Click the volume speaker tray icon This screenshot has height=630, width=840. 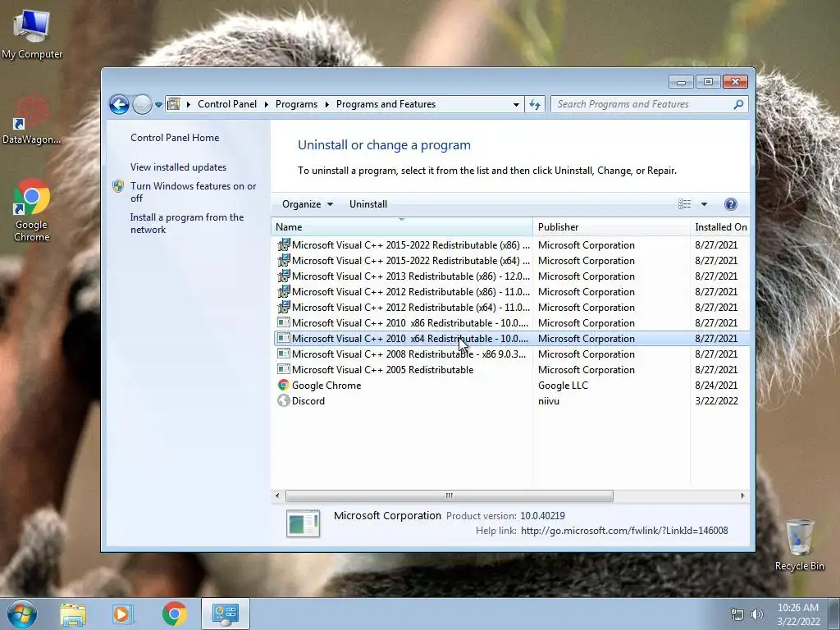click(x=756, y=614)
